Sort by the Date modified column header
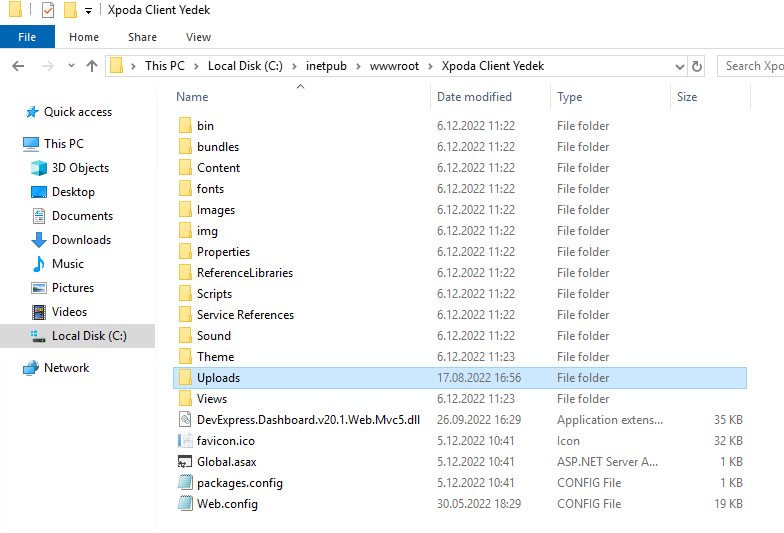784x533 pixels. coord(474,97)
